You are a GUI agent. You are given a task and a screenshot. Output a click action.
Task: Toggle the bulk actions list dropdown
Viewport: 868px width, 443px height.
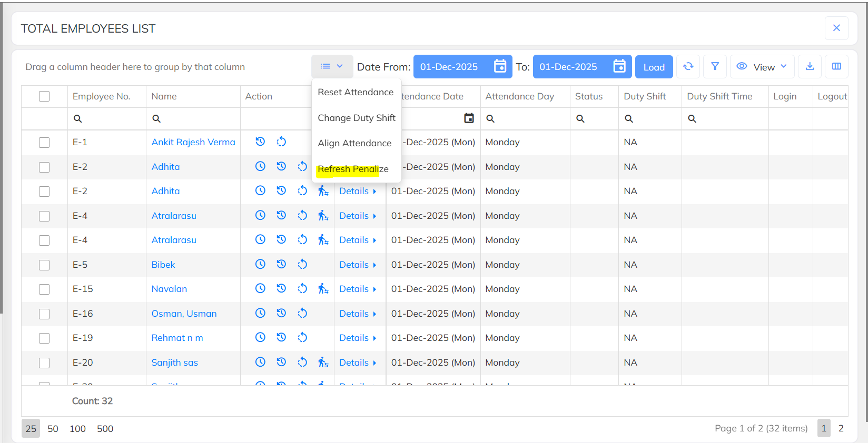332,67
